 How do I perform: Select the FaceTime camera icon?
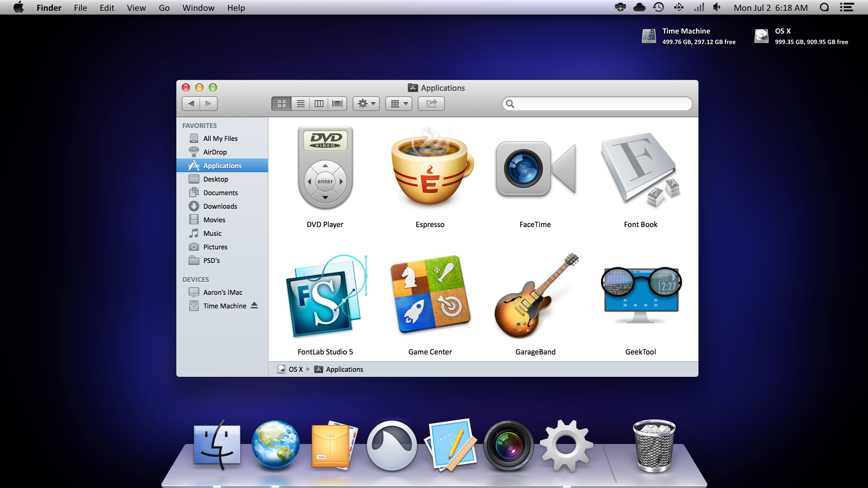[x=536, y=169]
